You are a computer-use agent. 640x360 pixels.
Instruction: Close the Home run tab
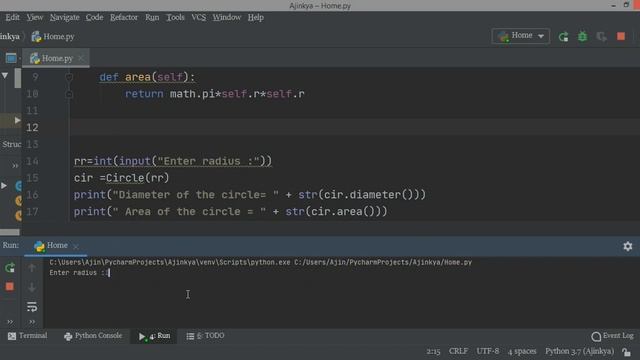click(x=76, y=247)
